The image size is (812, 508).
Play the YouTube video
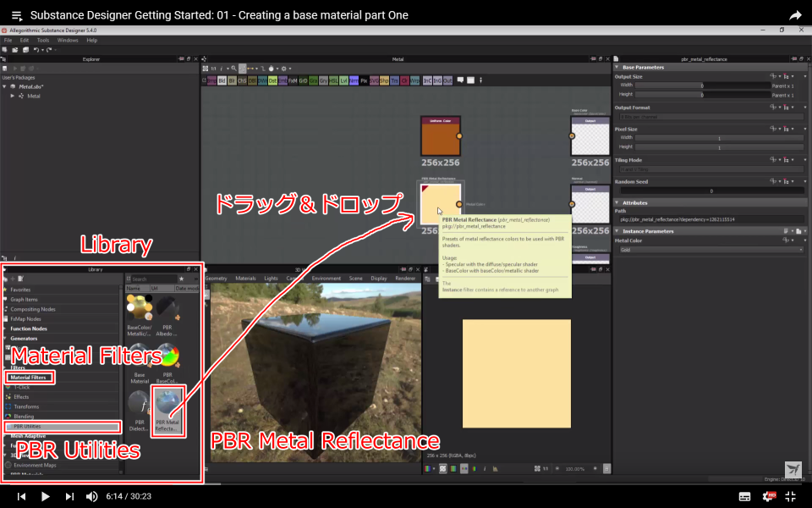(45, 496)
